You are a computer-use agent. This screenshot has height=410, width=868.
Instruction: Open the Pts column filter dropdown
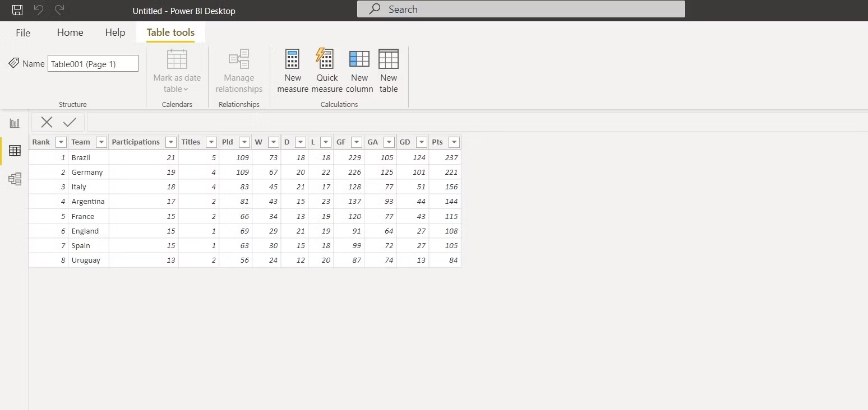pos(454,142)
